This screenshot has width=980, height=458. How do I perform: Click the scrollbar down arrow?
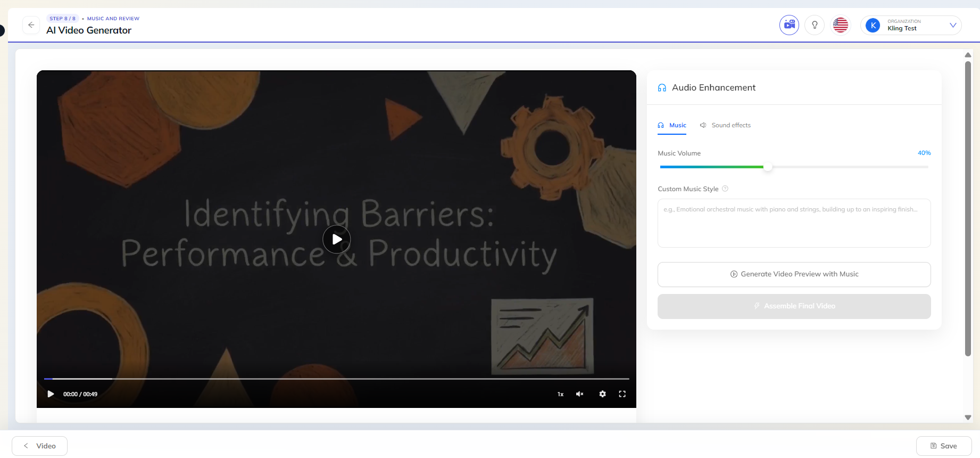pyautogui.click(x=968, y=418)
